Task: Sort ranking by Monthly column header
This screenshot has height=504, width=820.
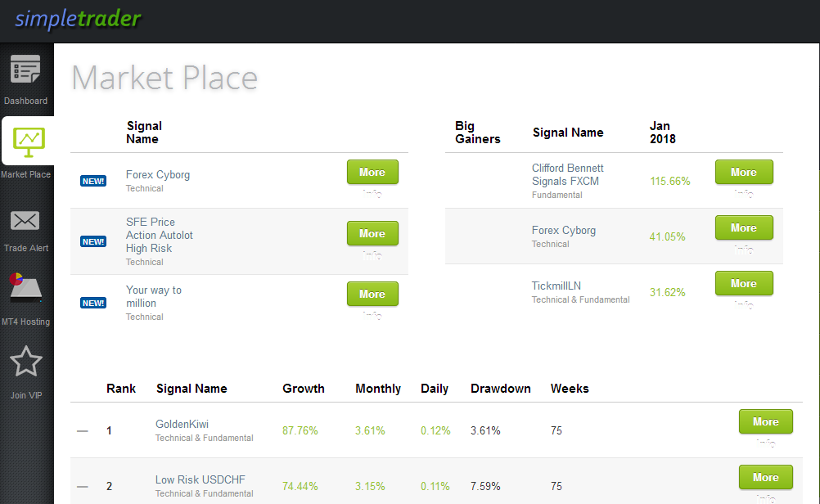Action: (378, 389)
